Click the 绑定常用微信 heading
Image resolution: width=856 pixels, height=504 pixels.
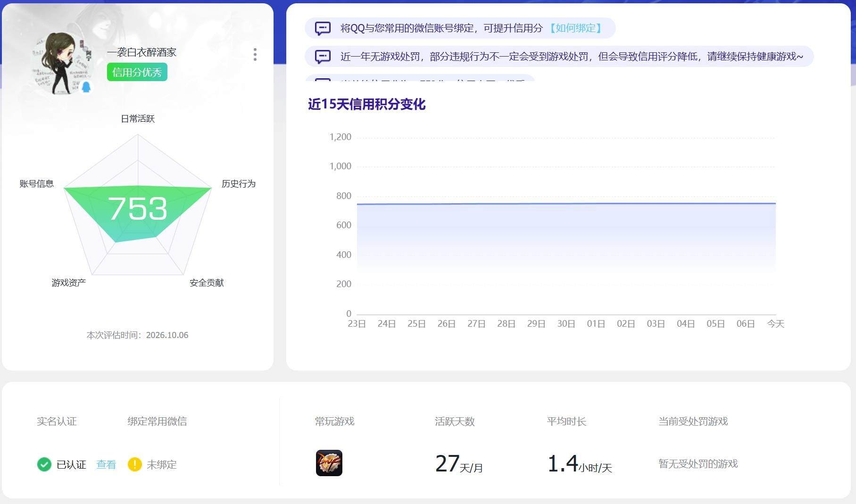click(x=157, y=421)
